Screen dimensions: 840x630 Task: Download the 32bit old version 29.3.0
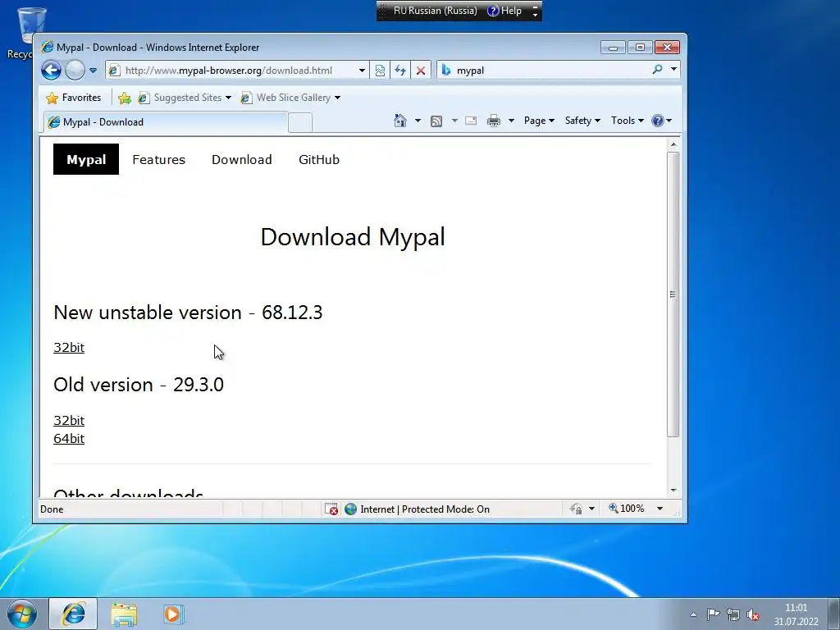[x=69, y=421]
